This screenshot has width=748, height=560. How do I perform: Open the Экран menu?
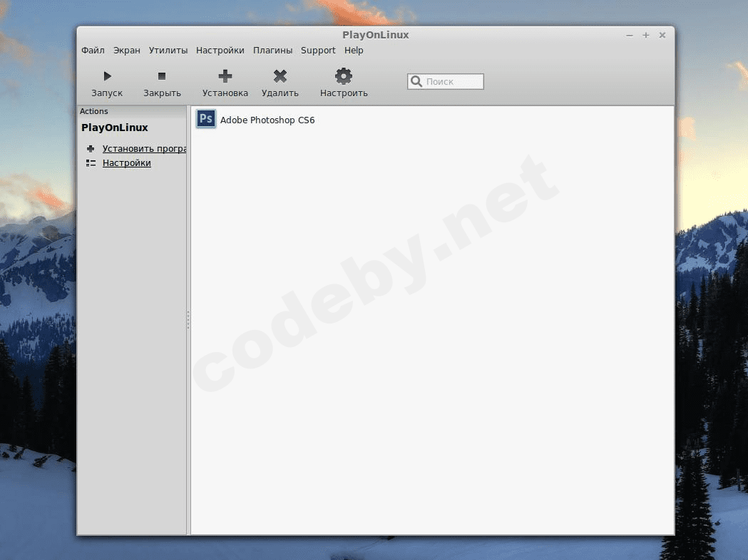(x=127, y=51)
